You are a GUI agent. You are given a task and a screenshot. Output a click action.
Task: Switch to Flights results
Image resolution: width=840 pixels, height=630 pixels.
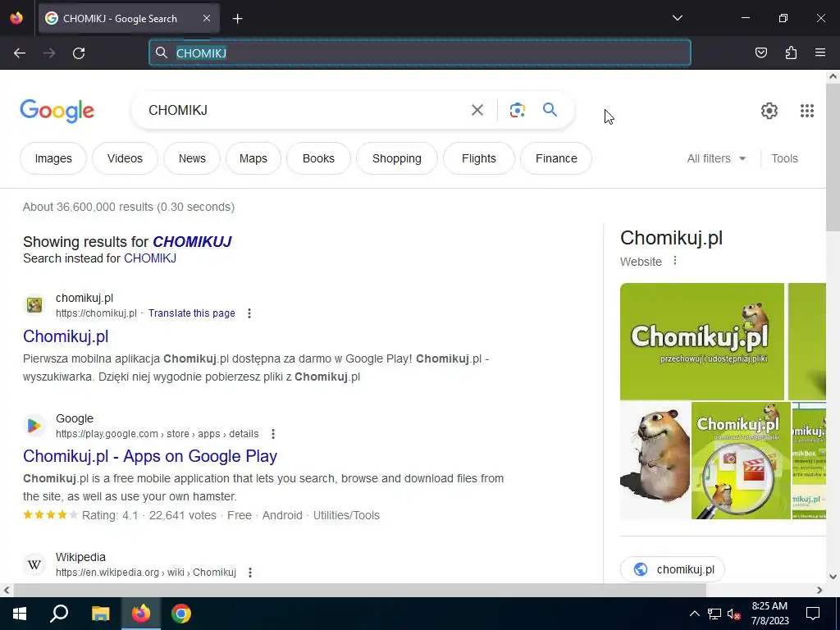pos(479,158)
